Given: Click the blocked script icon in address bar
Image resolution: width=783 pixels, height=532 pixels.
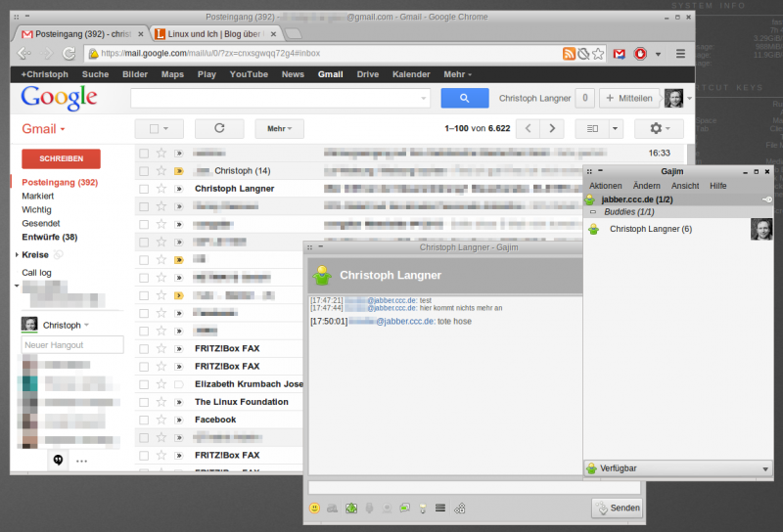Looking at the screenshot, I should pos(583,54).
